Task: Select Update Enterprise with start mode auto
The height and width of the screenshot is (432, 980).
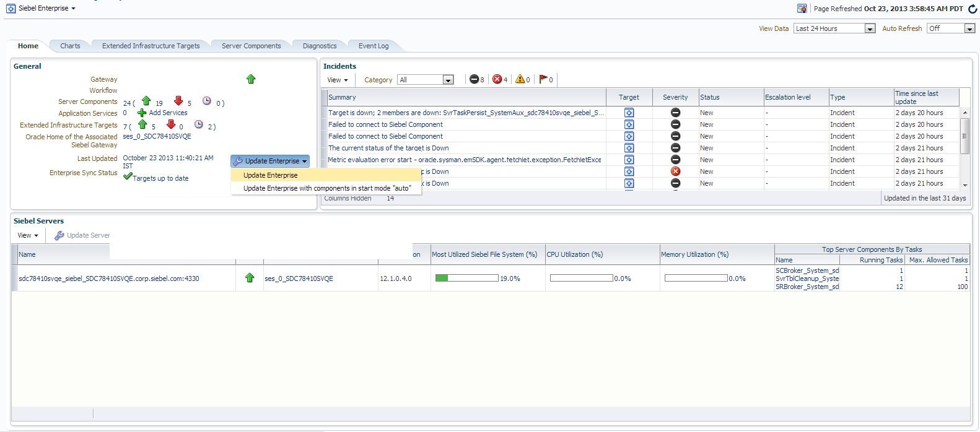Action: pyautogui.click(x=326, y=188)
